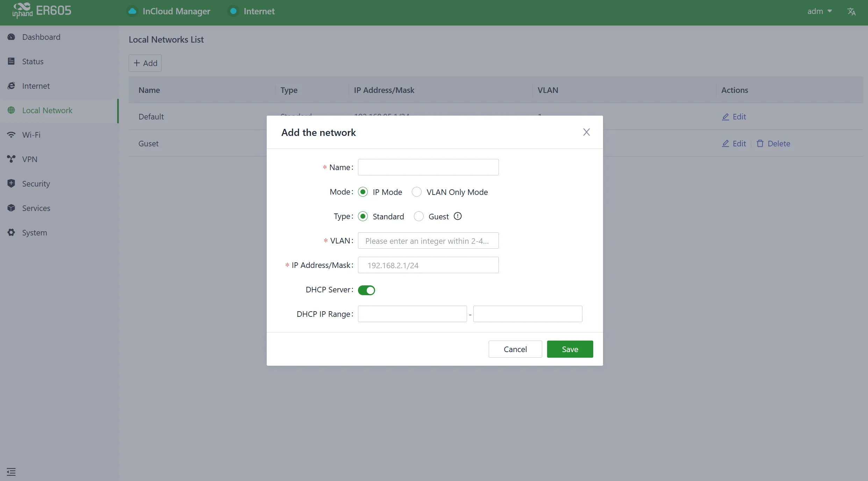Click the Wi-Fi signal icon
Screen dimensions: 868x481
click(x=11, y=135)
